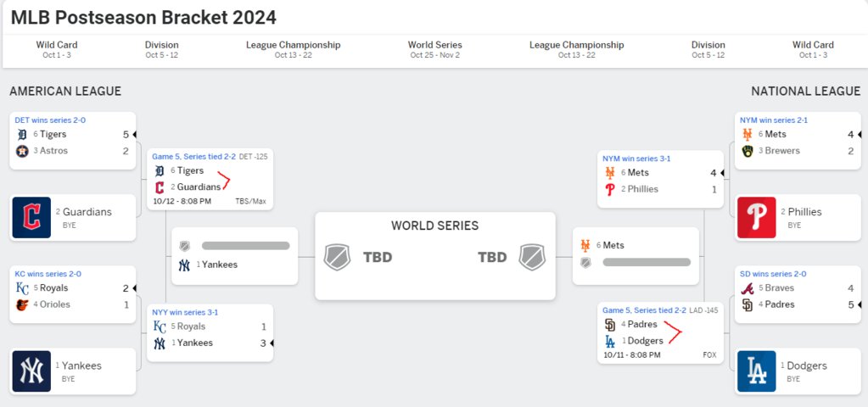Click the large Yankees logo in the bye box

coord(31,371)
